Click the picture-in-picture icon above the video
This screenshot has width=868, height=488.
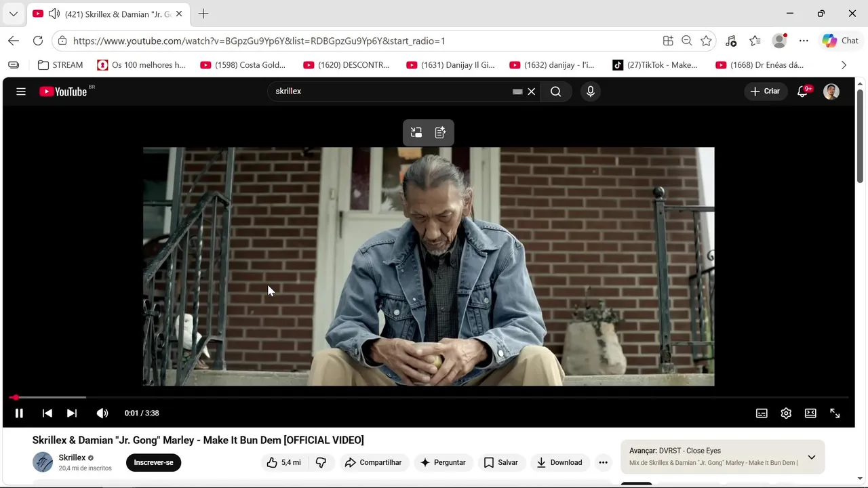(x=416, y=133)
